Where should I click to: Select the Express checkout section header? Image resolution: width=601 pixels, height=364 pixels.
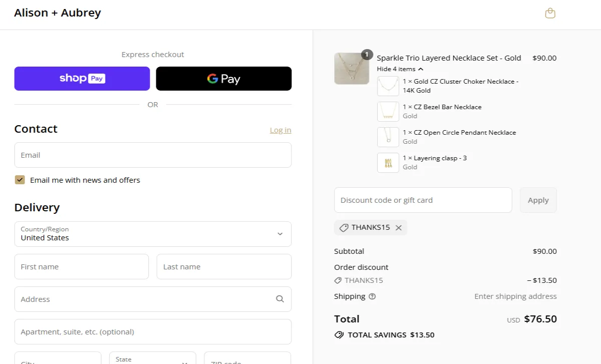(153, 54)
